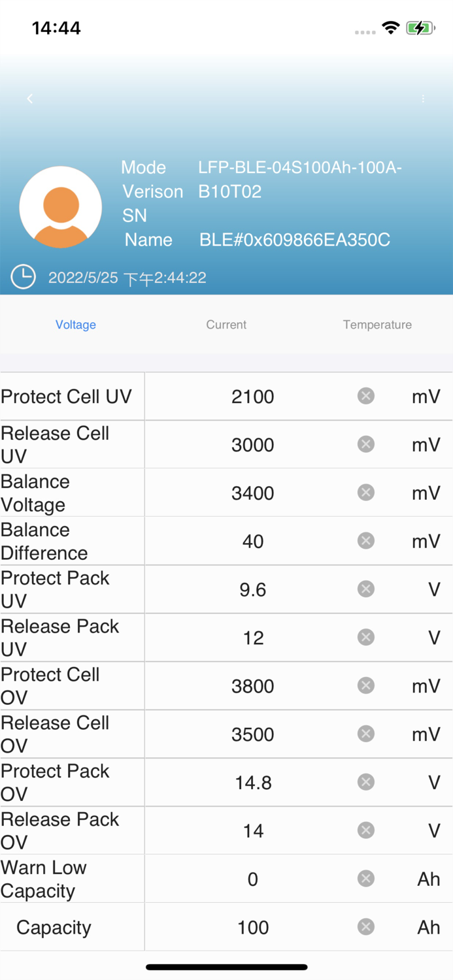
Task: Tap the user avatar circle
Action: pyautogui.click(x=61, y=207)
